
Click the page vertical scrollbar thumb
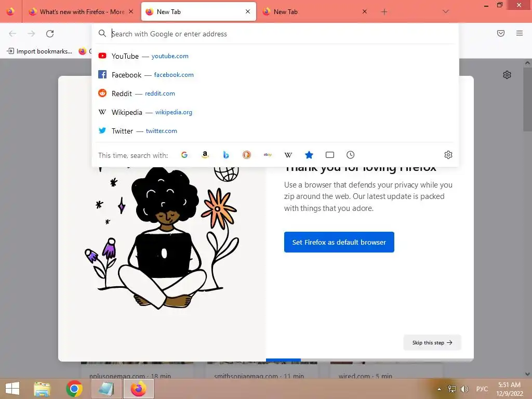527,98
